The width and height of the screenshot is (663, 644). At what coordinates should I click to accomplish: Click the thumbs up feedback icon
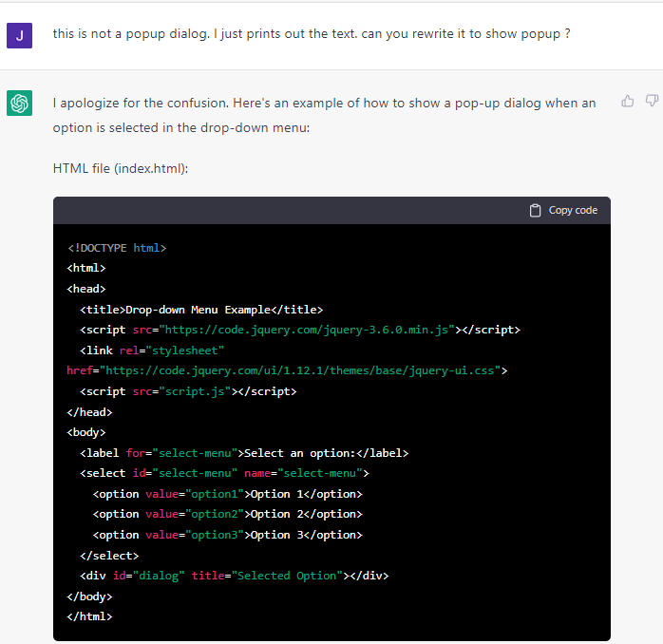tap(628, 101)
